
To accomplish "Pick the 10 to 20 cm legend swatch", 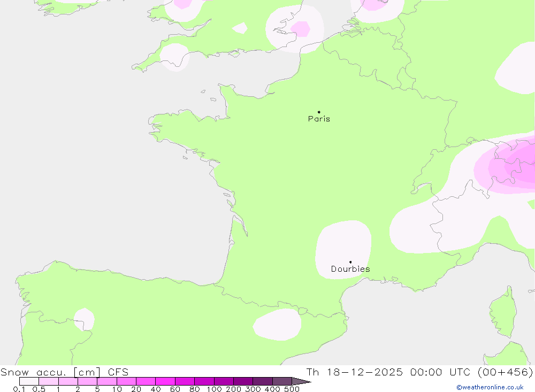I will pos(127,381).
